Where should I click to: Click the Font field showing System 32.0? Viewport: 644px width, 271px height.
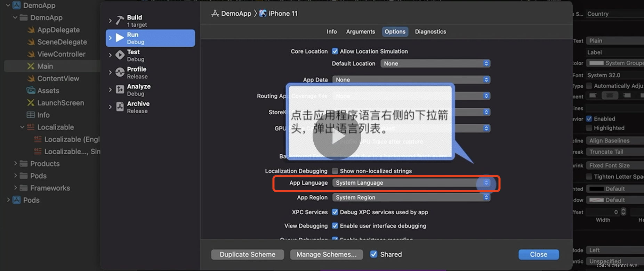click(x=615, y=75)
